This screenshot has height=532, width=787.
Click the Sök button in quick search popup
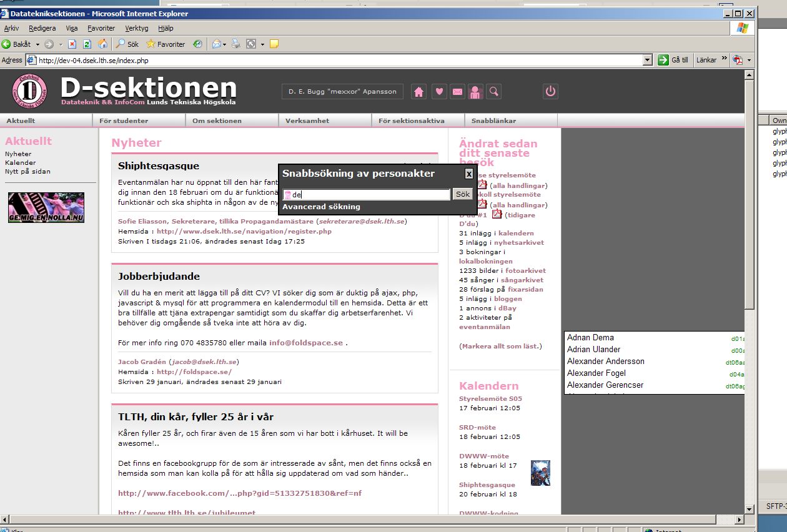(462, 194)
